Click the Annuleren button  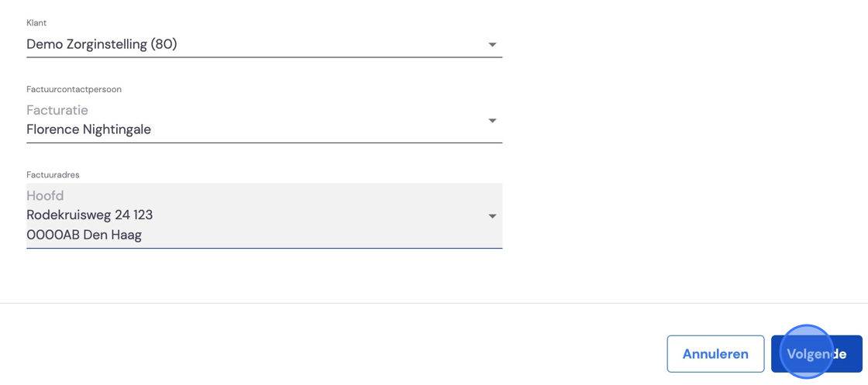click(x=715, y=354)
